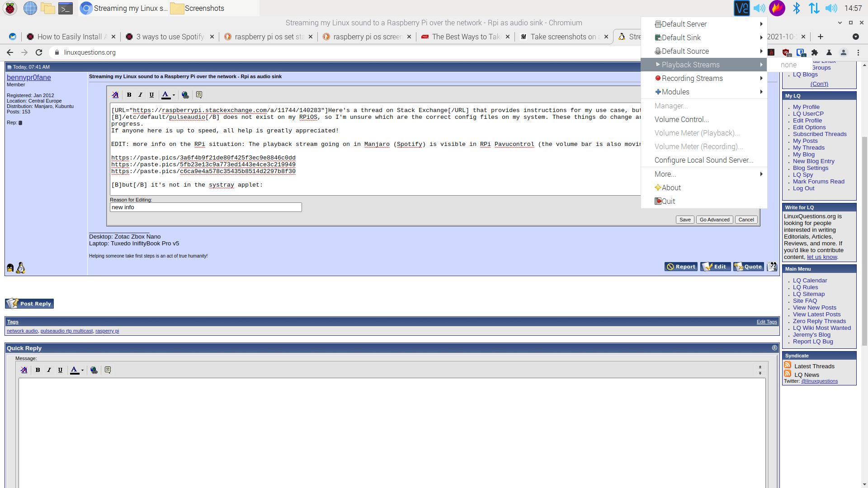The image size is (868, 488).
Task: Open the network up-down arrows tray icon
Action: click(x=814, y=8)
